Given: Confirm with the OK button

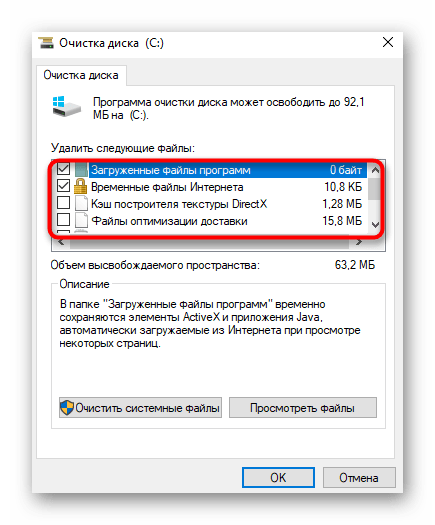Looking at the screenshot, I should [x=278, y=477].
